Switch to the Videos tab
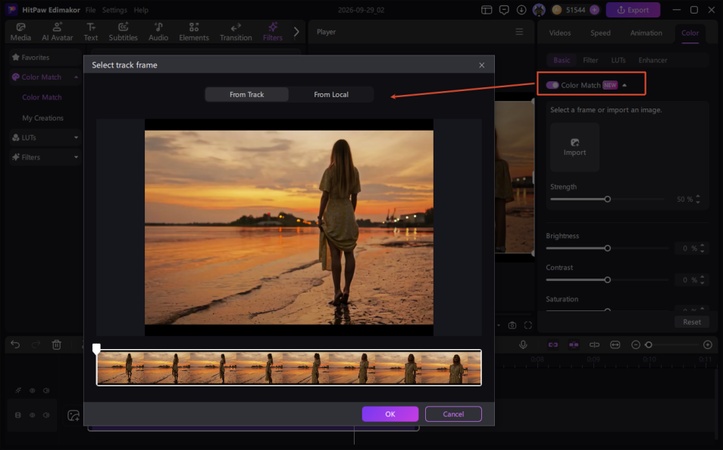 point(560,33)
